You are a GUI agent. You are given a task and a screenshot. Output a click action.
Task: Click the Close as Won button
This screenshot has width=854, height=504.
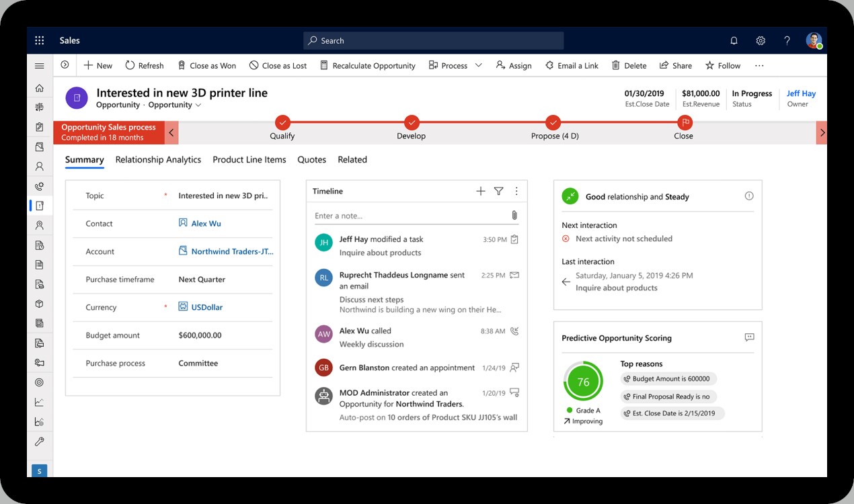click(206, 65)
